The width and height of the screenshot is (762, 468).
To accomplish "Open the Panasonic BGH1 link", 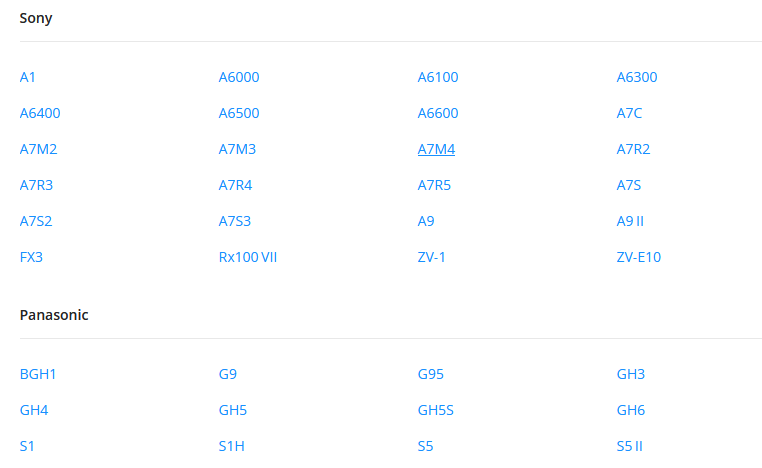I will point(38,374).
